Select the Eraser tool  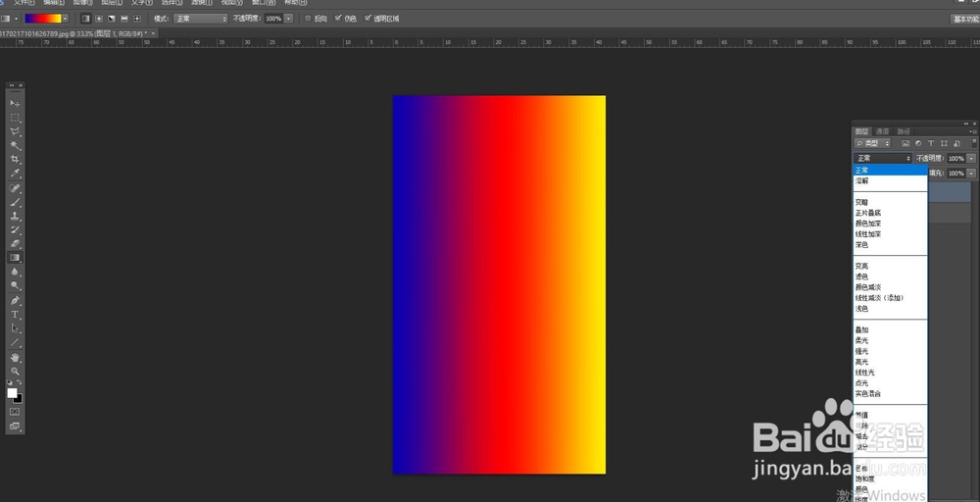pos(15,244)
